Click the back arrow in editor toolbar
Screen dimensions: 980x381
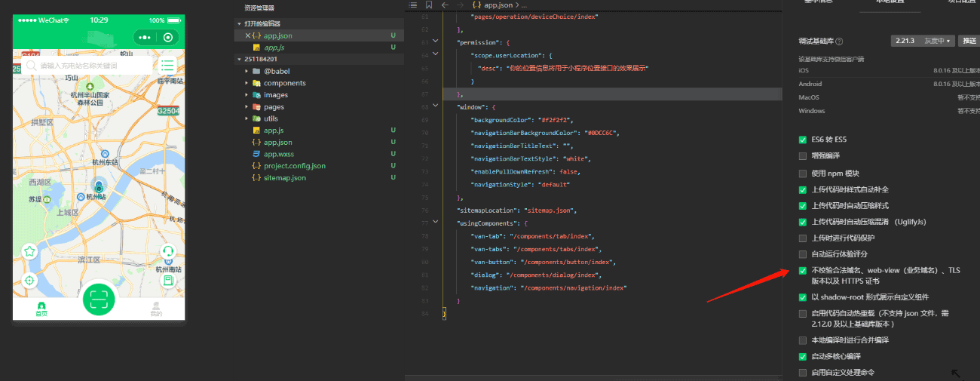coord(446,5)
